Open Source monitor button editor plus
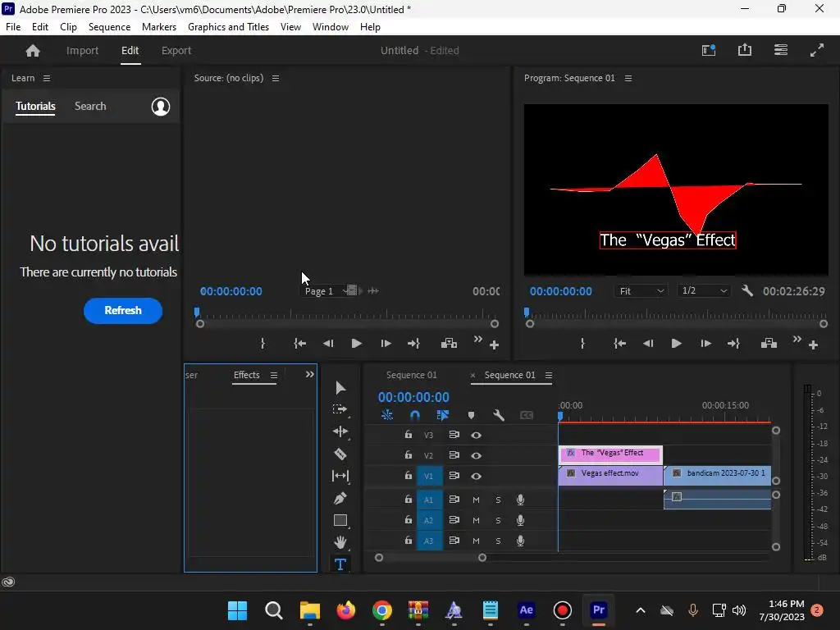Image resolution: width=840 pixels, height=630 pixels. tap(495, 345)
